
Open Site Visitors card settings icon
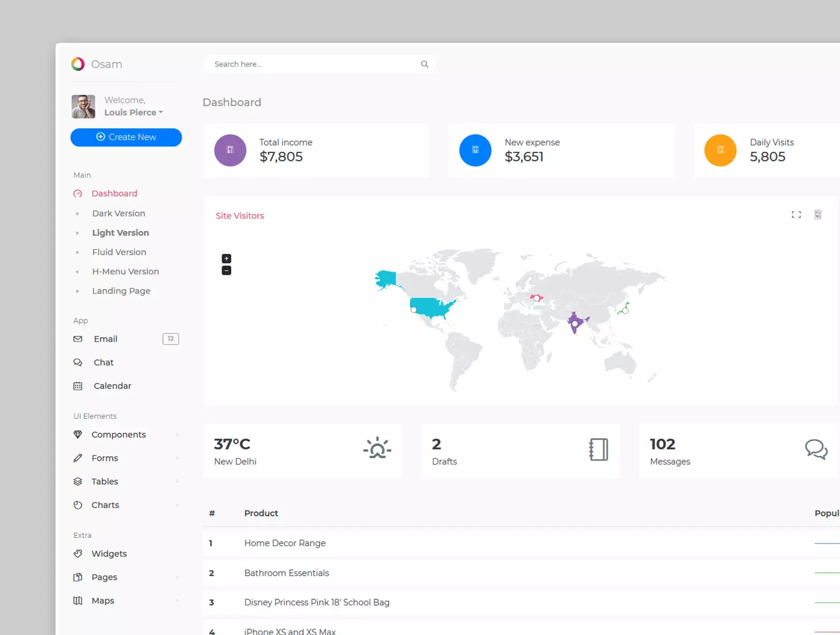click(818, 215)
